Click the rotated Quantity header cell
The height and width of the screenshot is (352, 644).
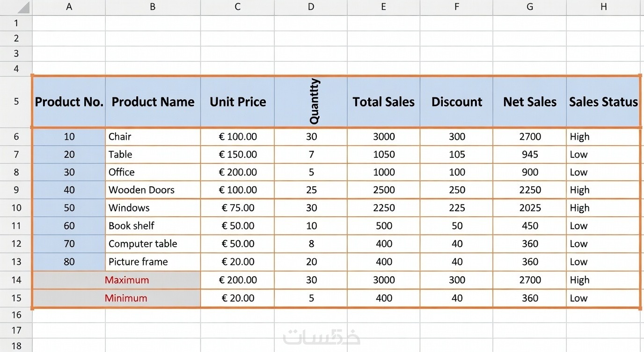311,102
